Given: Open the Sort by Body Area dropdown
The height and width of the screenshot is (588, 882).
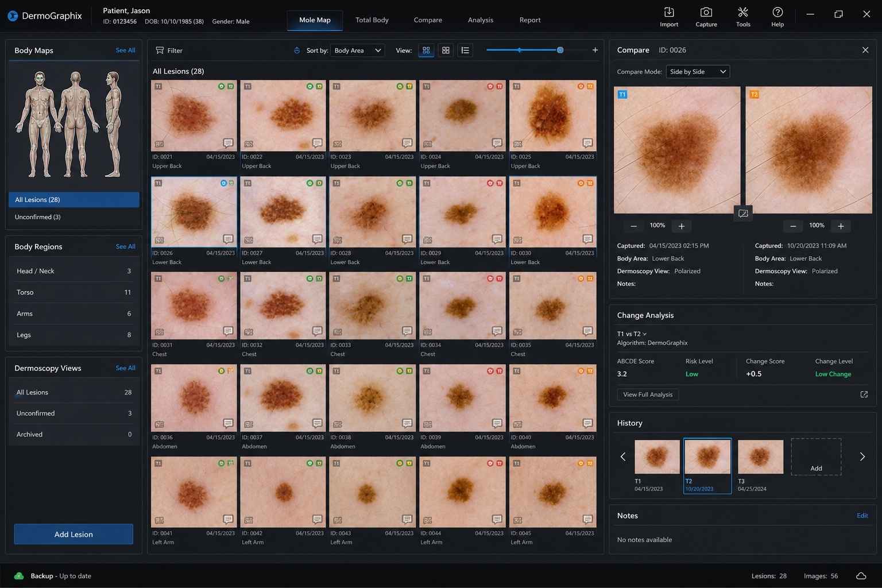Looking at the screenshot, I should coord(358,51).
